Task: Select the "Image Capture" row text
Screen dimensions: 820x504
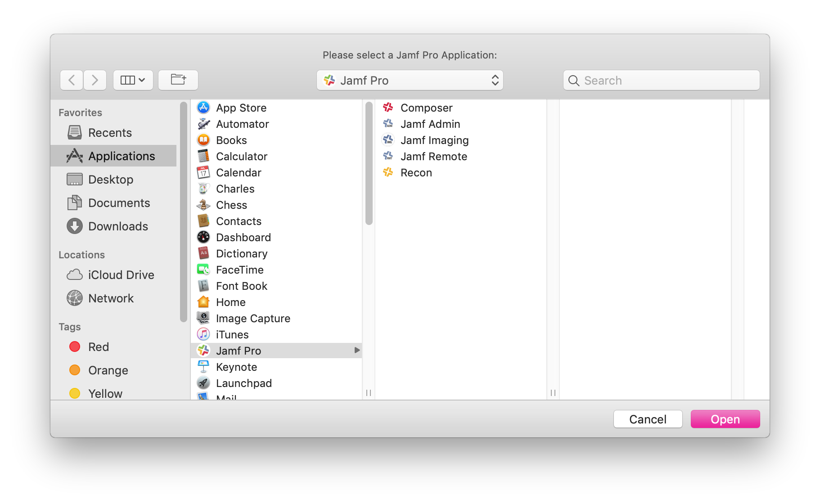Action: tap(253, 319)
